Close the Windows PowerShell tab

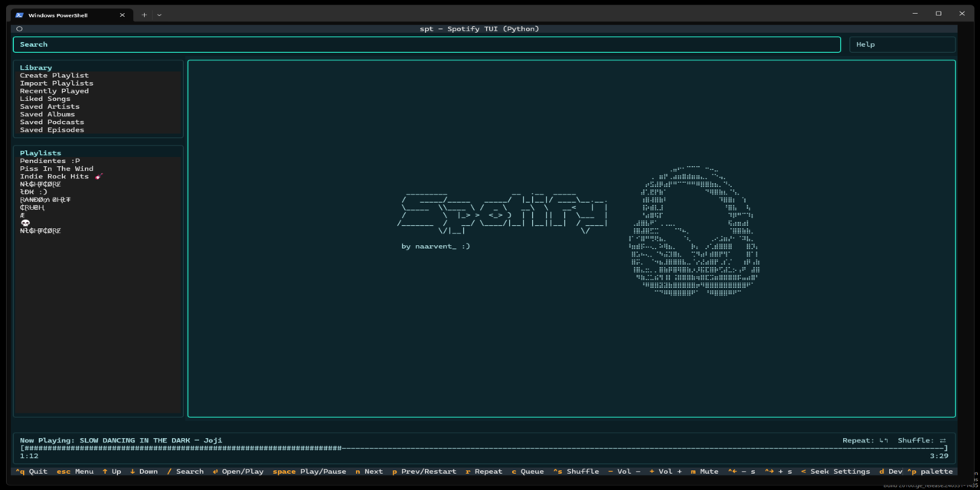pos(122,15)
